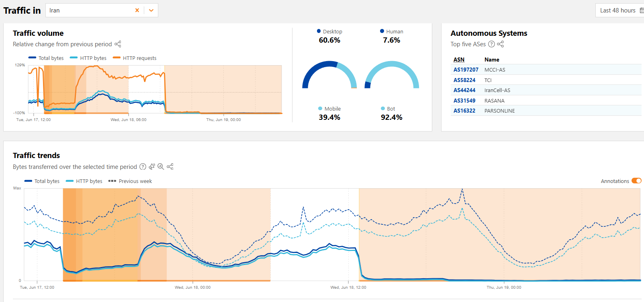This screenshot has height=302, width=644.
Task: Share the Autonomous Systems panel
Action: point(501,44)
